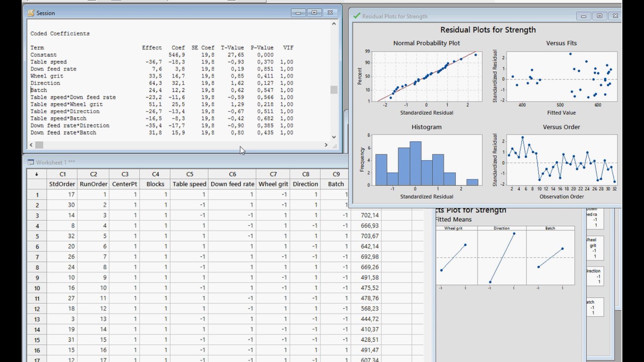Maximize the Session window
Screen dimensions: 644x362
(x=314, y=13)
